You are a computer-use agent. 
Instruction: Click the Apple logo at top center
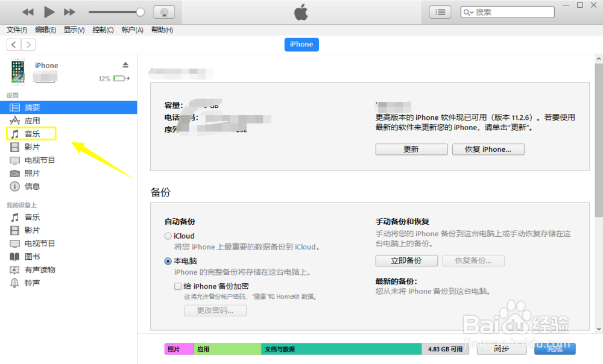[x=301, y=12]
